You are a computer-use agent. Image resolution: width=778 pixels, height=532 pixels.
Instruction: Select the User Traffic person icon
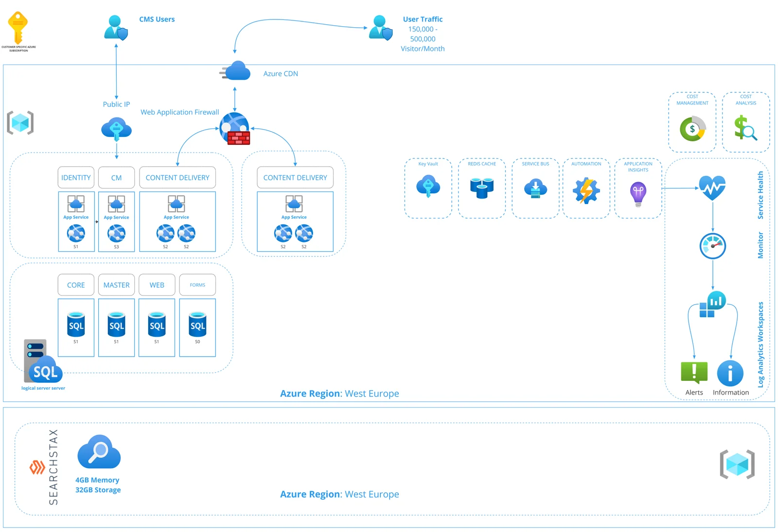click(x=380, y=28)
